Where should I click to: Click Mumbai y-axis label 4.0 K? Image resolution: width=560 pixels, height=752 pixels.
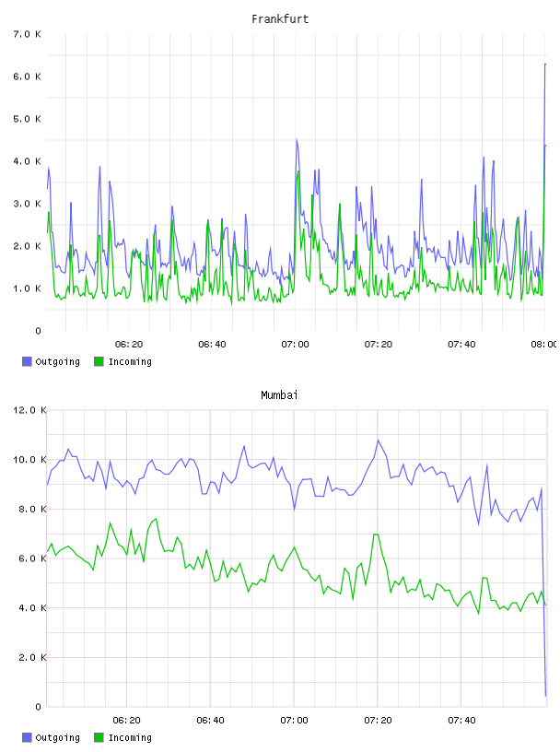tap(32, 607)
